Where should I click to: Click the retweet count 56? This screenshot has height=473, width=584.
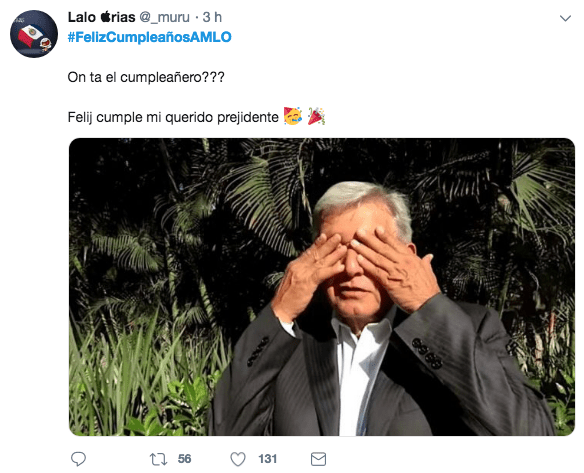click(184, 459)
